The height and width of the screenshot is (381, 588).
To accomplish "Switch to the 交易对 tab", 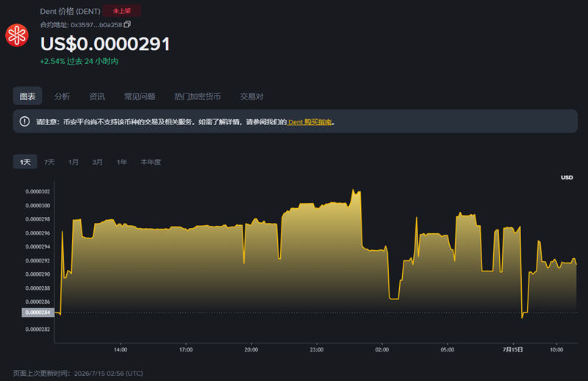I will [251, 96].
